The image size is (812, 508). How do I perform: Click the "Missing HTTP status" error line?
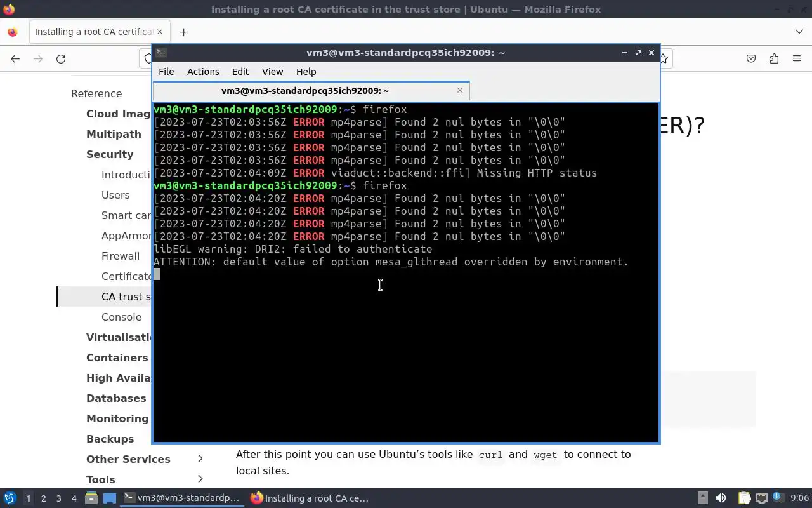375,173
